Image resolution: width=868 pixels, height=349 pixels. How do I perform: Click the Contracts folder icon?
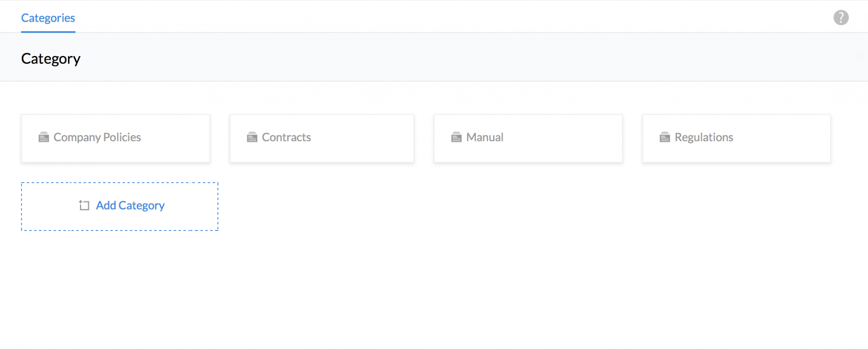(x=252, y=138)
